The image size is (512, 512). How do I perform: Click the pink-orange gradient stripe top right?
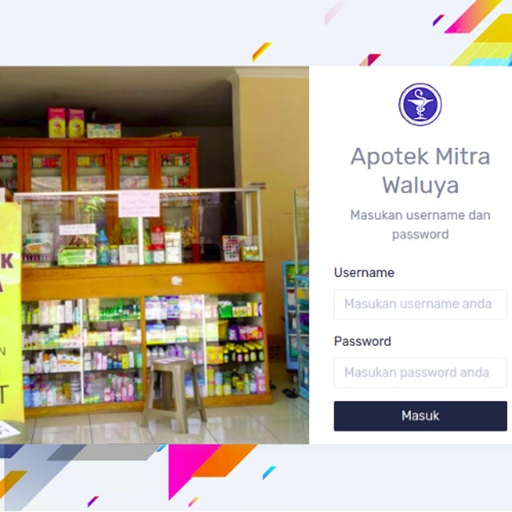(x=473, y=16)
